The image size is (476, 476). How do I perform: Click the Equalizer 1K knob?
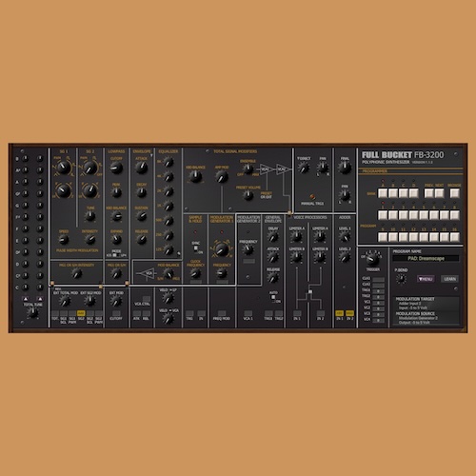[169, 206]
